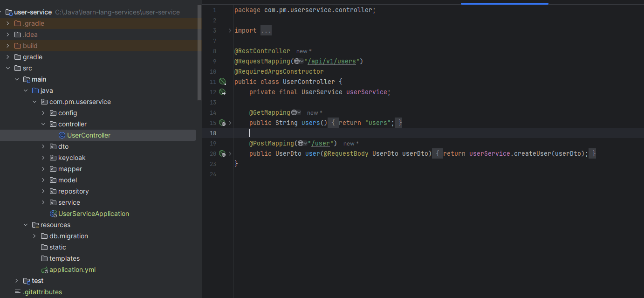
Task: Click the model package icon
Action: (53, 180)
